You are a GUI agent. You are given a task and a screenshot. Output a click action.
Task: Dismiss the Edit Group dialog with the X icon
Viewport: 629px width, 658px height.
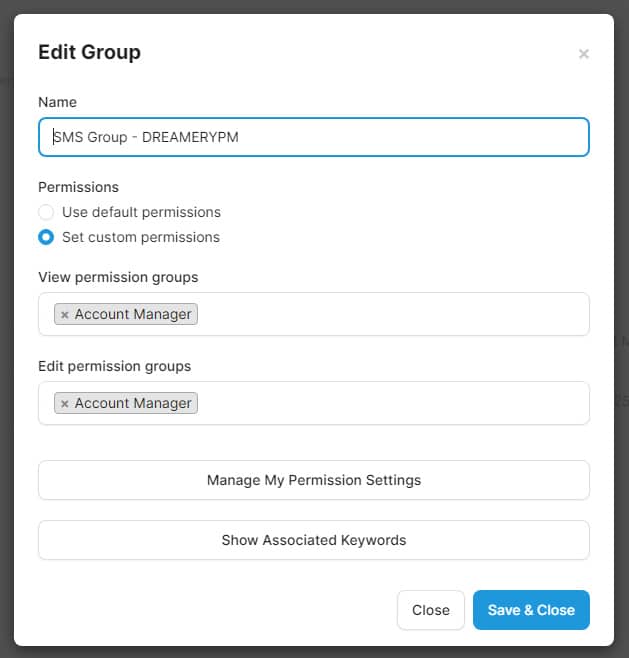584,54
